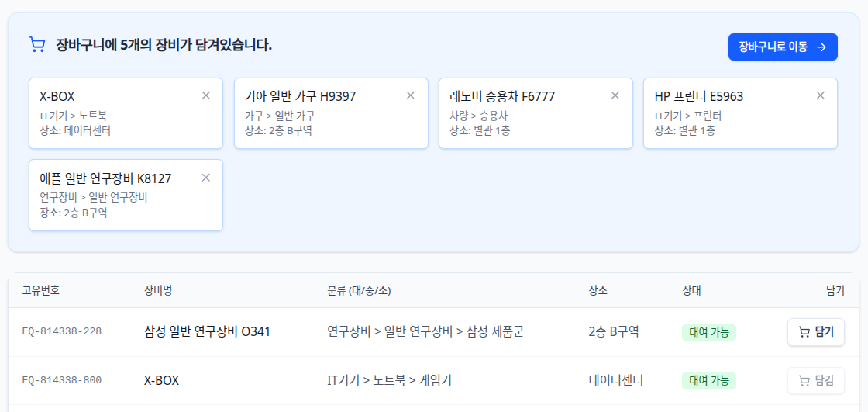Click the 고유번호 column header
The width and height of the screenshot is (868, 412).
[x=41, y=290]
